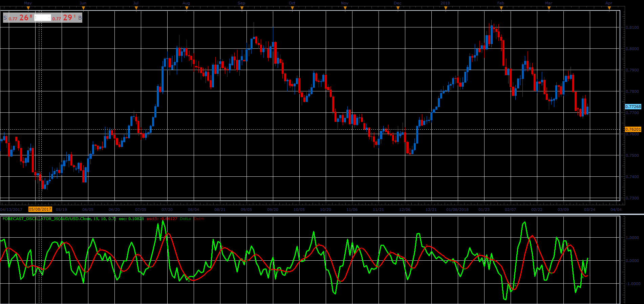Click the 0.77268 current price tag
The height and width of the screenshot is (304, 644).
(x=633, y=106)
